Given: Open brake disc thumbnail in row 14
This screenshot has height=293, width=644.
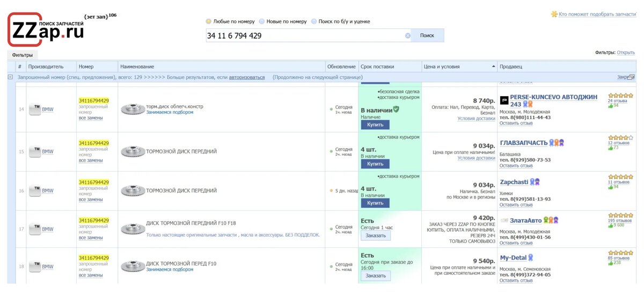Looking at the screenshot, I should click(x=133, y=109).
